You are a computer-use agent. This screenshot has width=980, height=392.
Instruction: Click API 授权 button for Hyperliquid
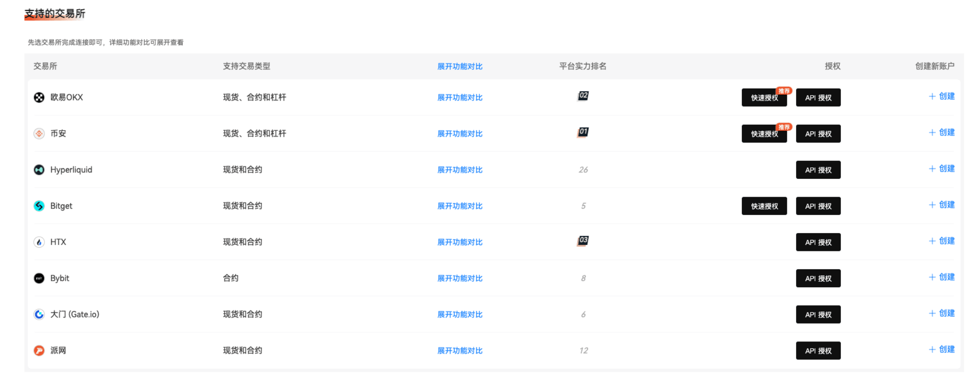tap(818, 170)
